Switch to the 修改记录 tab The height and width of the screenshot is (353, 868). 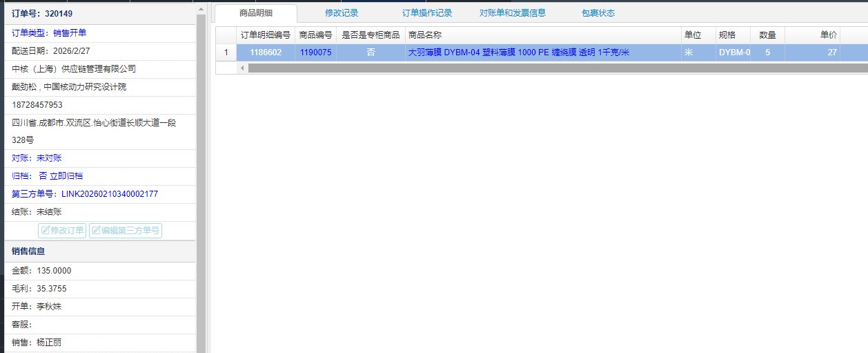[342, 13]
